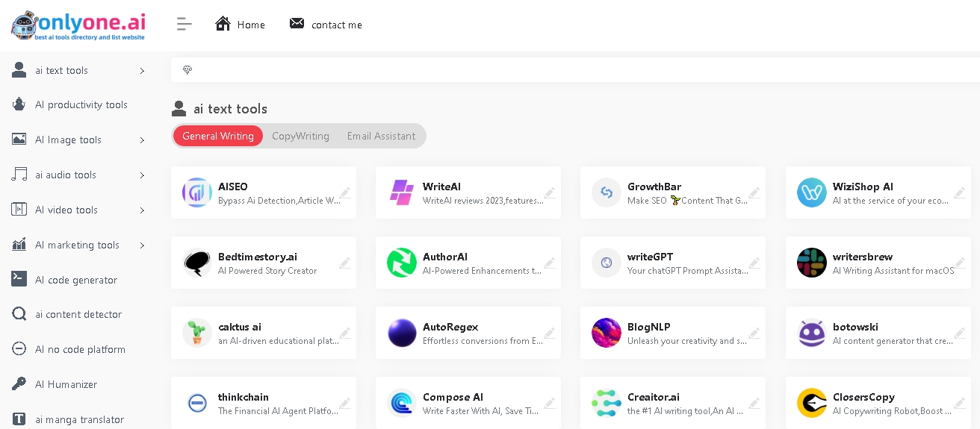Click the AI video tools sidebar icon
Viewport: 980px width, 429px height.
pos(19,210)
